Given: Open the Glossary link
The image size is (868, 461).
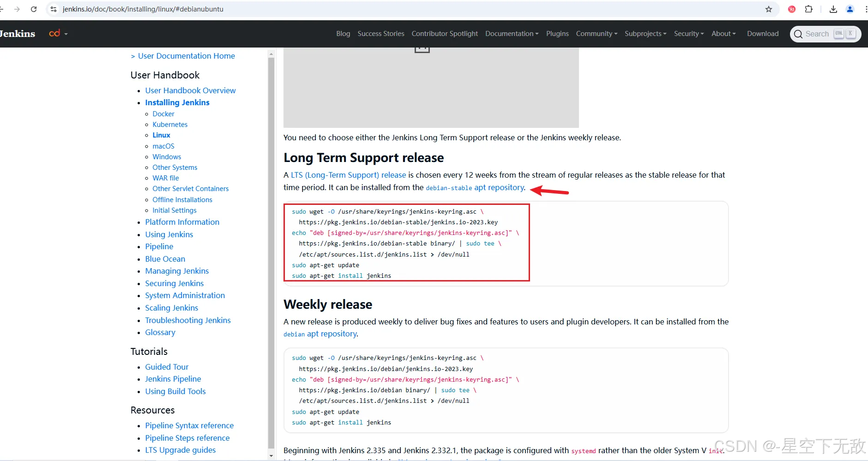Looking at the screenshot, I should [x=160, y=332].
